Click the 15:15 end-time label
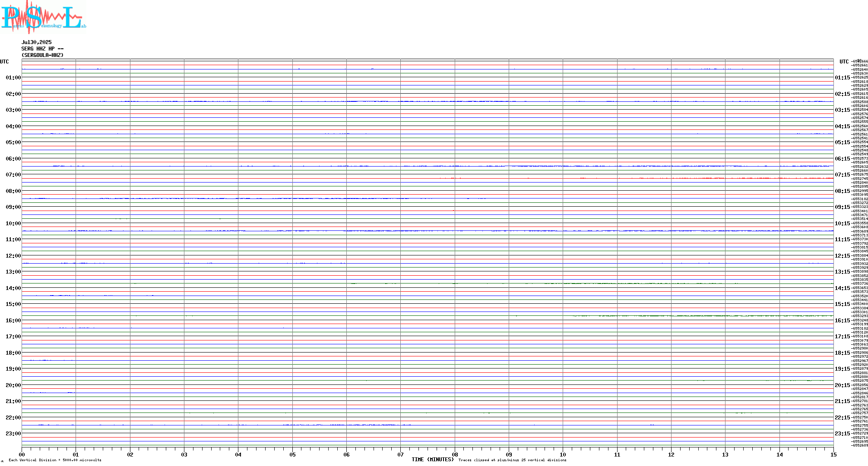Image resolution: width=868 pixels, height=466 pixels. tap(843, 304)
